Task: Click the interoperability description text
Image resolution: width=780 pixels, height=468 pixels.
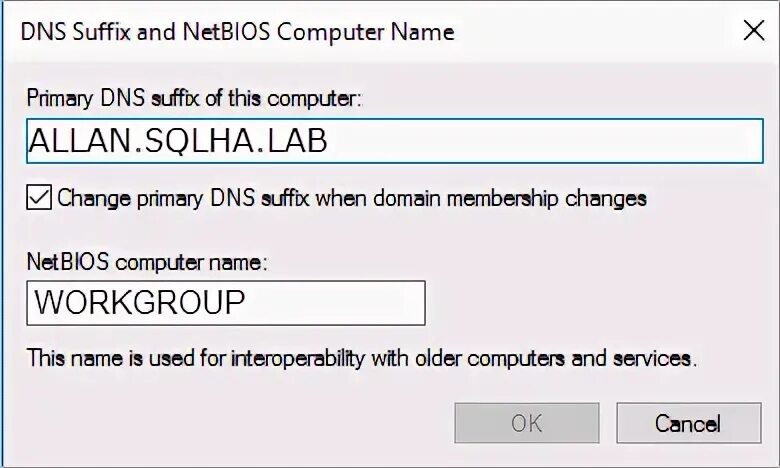Action: tap(361, 357)
